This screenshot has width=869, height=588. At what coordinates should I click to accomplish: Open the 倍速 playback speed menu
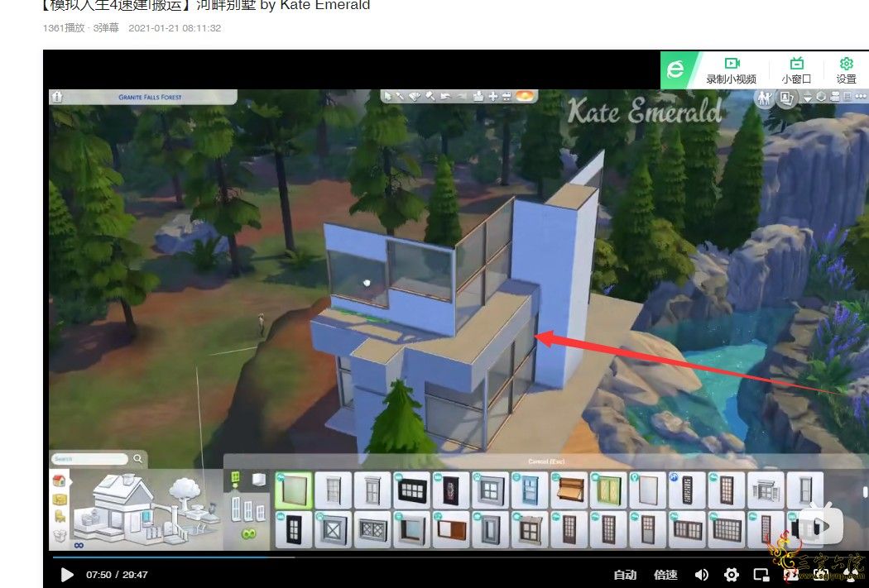[665, 575]
